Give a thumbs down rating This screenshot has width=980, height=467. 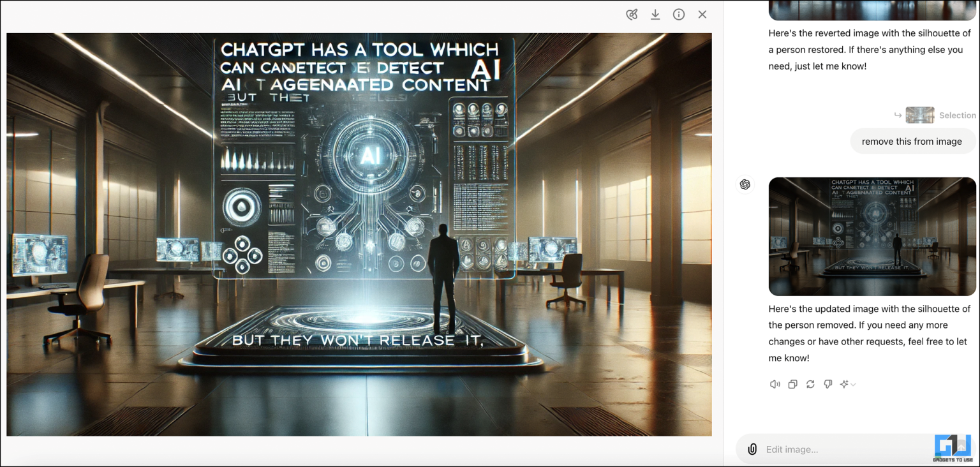(828, 383)
